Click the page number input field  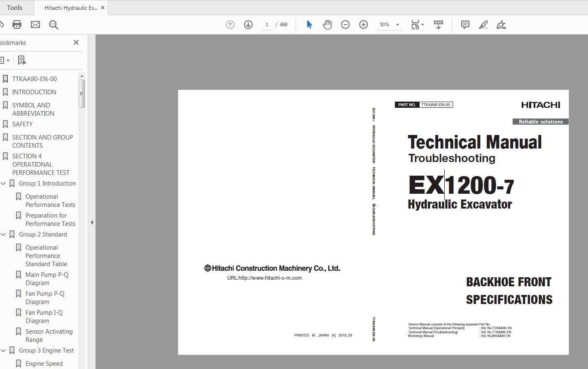(267, 25)
